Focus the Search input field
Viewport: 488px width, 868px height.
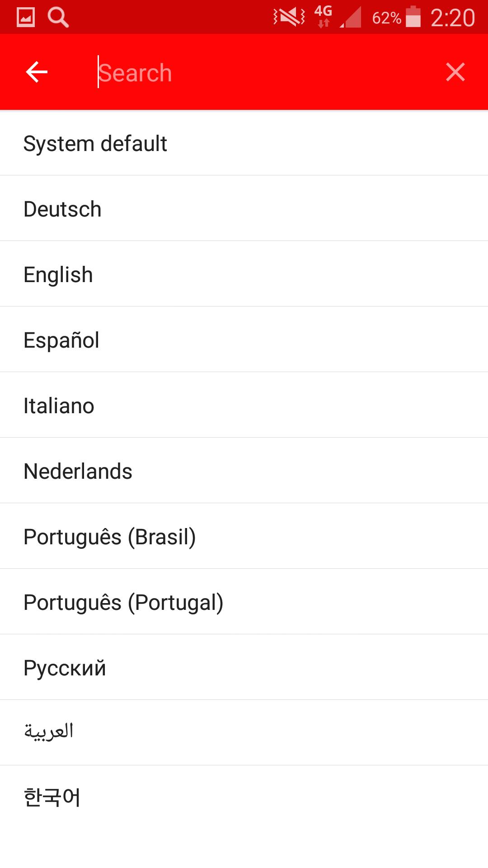click(262, 72)
